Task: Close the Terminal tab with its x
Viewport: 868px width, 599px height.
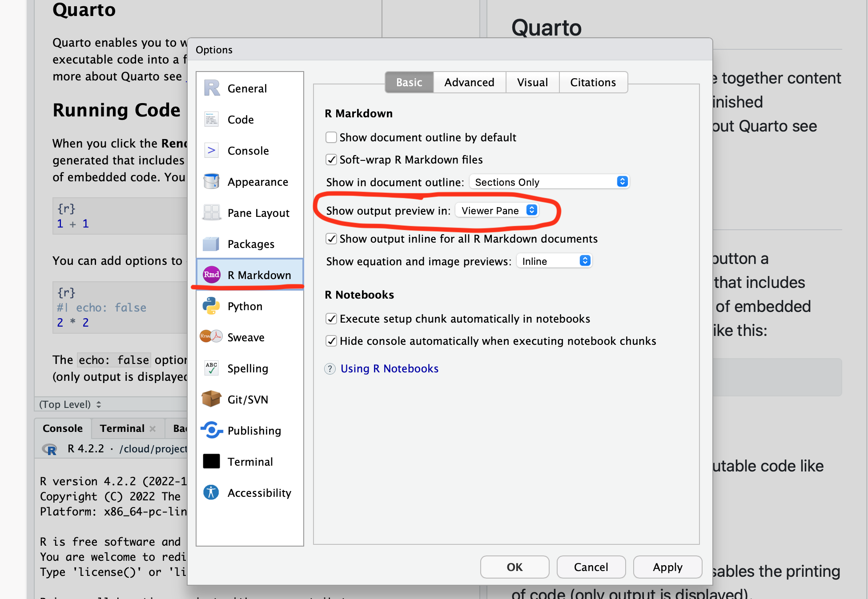Action: (x=153, y=429)
